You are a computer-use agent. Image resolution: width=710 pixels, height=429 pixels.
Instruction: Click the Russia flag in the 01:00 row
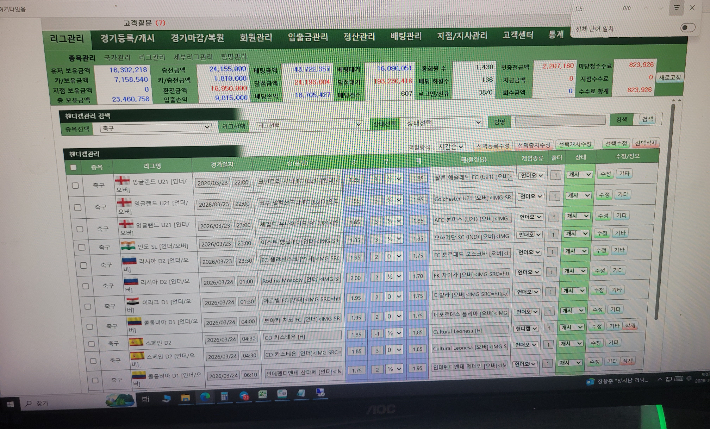131,282
